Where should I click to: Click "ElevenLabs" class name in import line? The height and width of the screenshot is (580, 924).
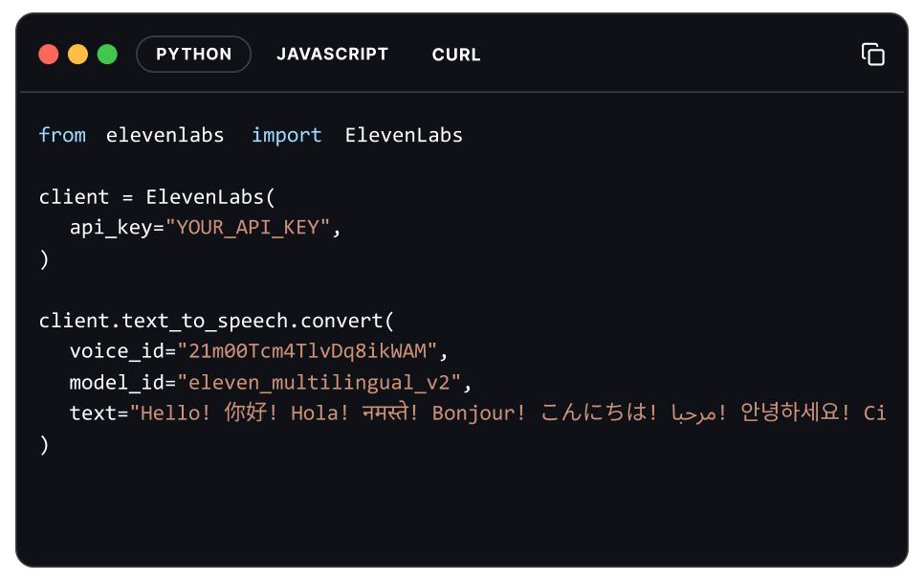coord(405,135)
